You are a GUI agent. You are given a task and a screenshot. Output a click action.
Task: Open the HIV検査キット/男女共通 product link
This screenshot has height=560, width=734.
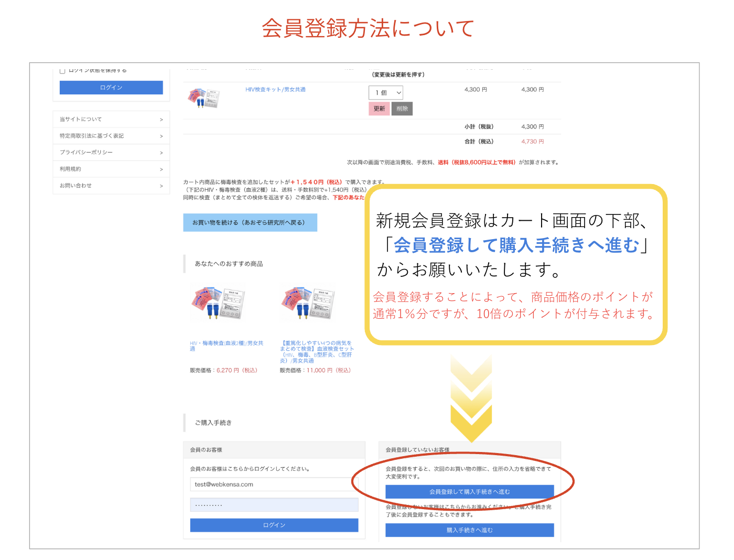[x=275, y=90]
